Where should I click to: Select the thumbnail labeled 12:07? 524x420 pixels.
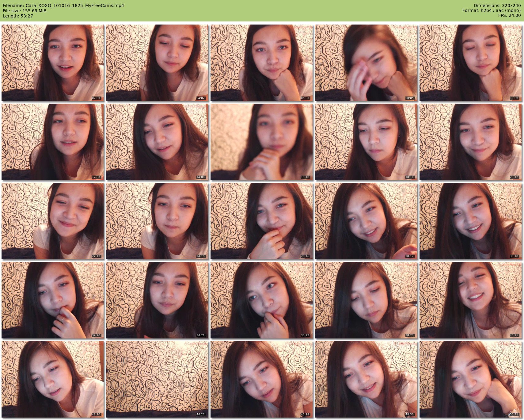52,142
